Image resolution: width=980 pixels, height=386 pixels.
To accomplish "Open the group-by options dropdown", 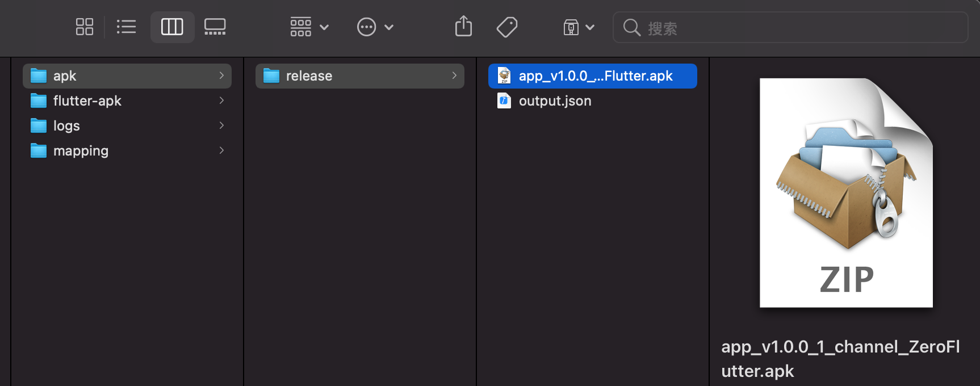I will tap(309, 27).
